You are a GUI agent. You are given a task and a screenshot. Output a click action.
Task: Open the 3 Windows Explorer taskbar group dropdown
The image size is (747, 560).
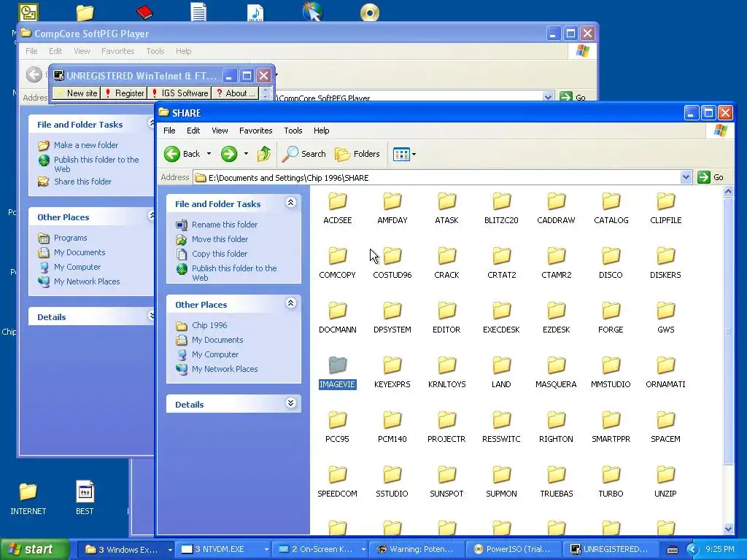[x=170, y=550]
